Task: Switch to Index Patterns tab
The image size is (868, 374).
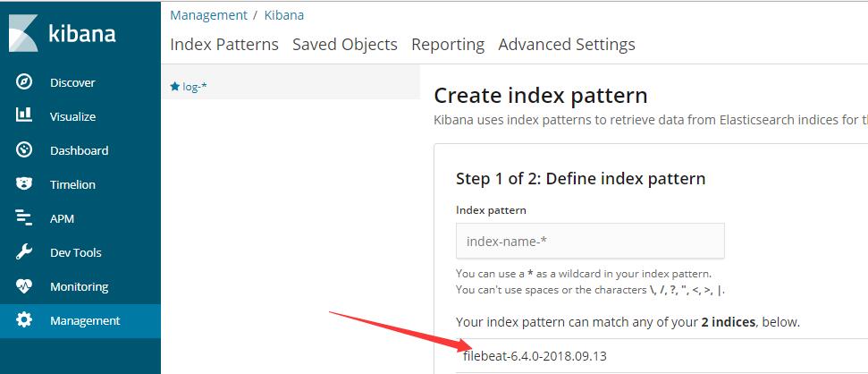Action: point(224,45)
